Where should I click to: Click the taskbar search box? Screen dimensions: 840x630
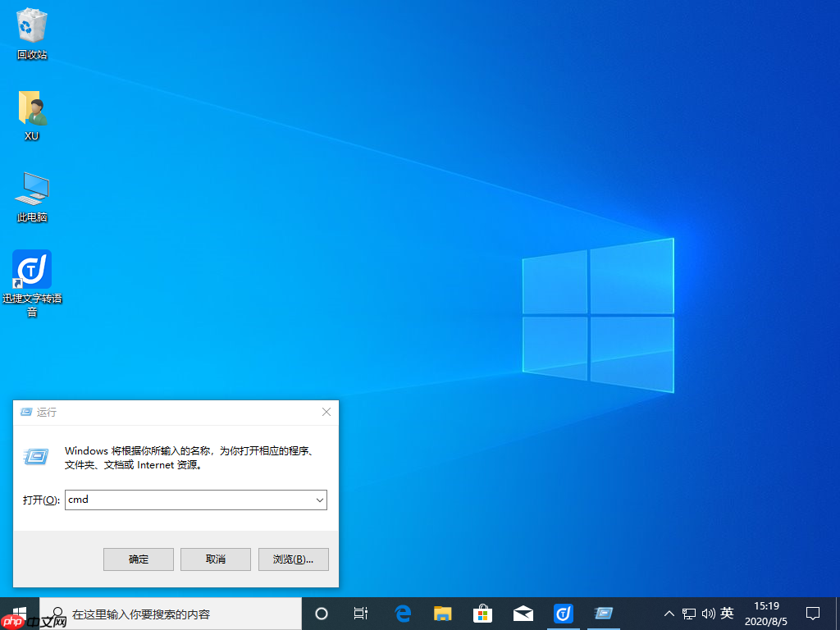coord(171,614)
